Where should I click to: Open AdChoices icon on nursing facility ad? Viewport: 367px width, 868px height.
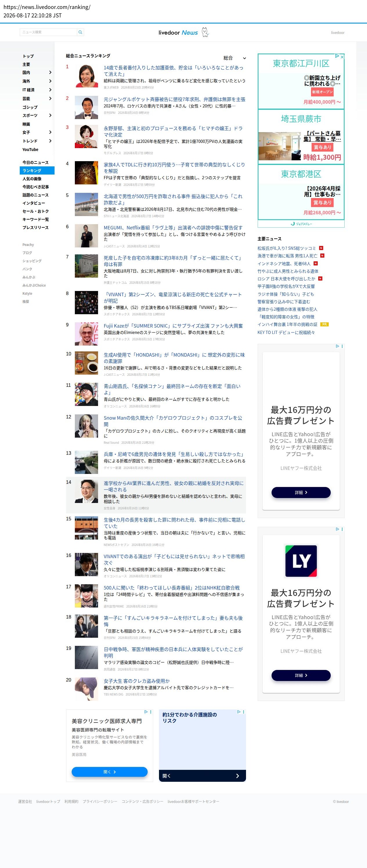pyautogui.click(x=239, y=712)
